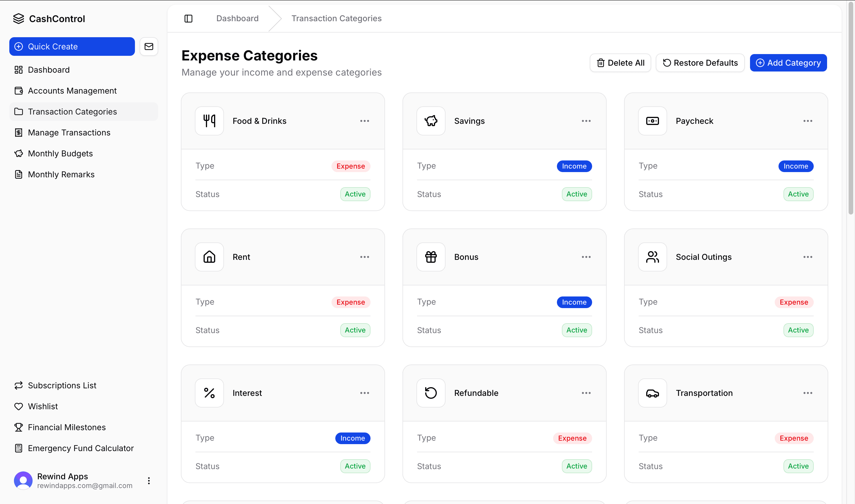
Task: Open Manage Transactions from sidebar
Action: [x=69, y=133]
